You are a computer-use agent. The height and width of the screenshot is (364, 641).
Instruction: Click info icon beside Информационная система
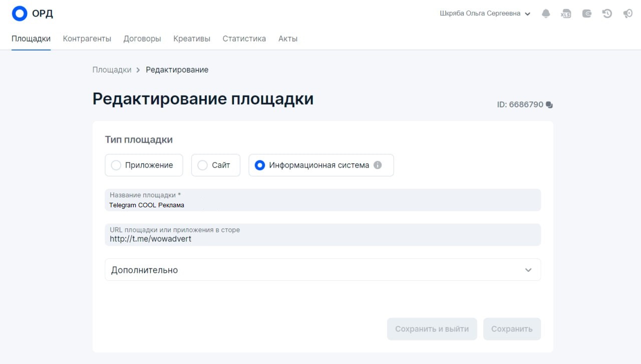click(378, 165)
